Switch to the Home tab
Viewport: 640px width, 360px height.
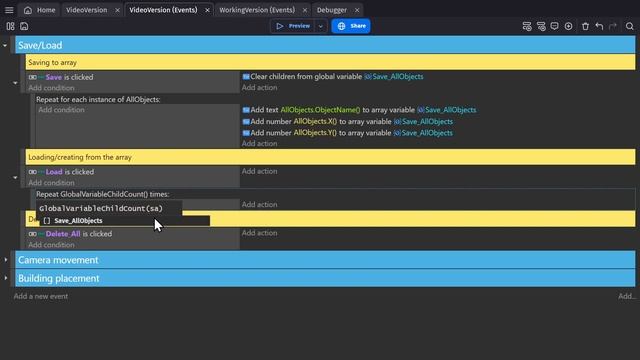(x=39, y=10)
